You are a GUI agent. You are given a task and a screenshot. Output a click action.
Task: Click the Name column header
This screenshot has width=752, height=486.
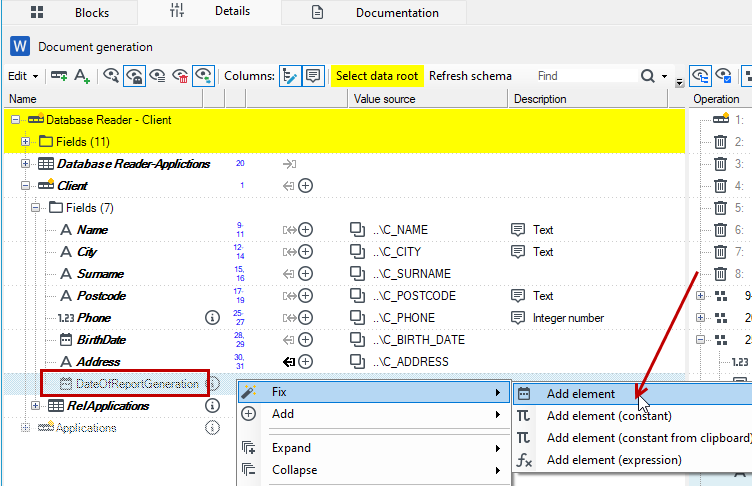tap(104, 99)
